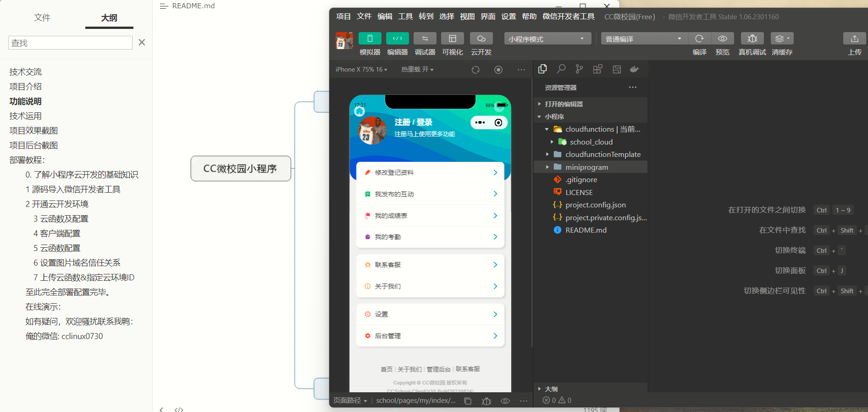Viewport: 868px width, 412px height.
Task: Tap 注册 / 登录 in the simulator
Action: pyautogui.click(x=414, y=122)
